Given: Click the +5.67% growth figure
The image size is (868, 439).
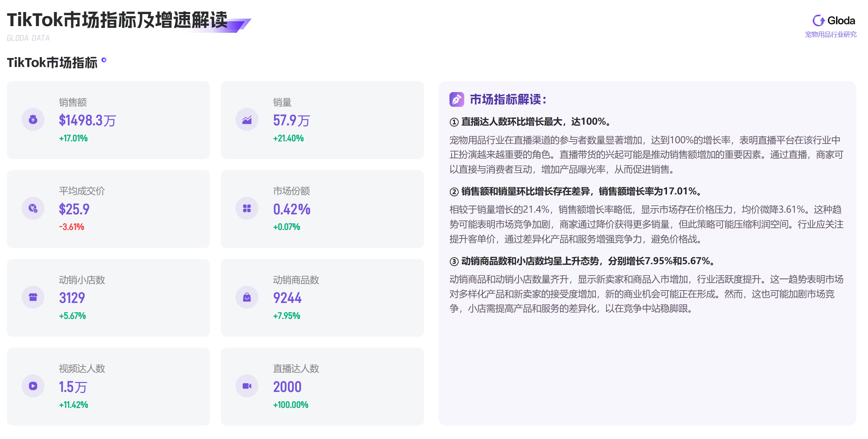Looking at the screenshot, I should coord(73,316).
